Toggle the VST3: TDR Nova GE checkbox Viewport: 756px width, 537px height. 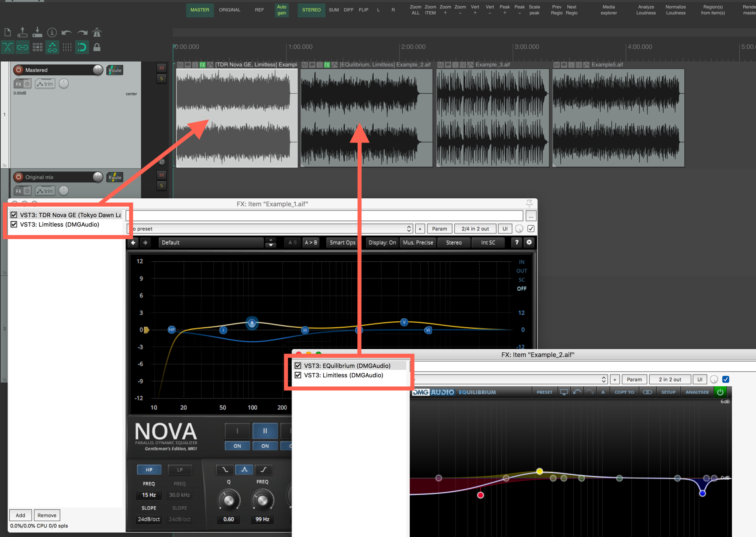tap(14, 215)
